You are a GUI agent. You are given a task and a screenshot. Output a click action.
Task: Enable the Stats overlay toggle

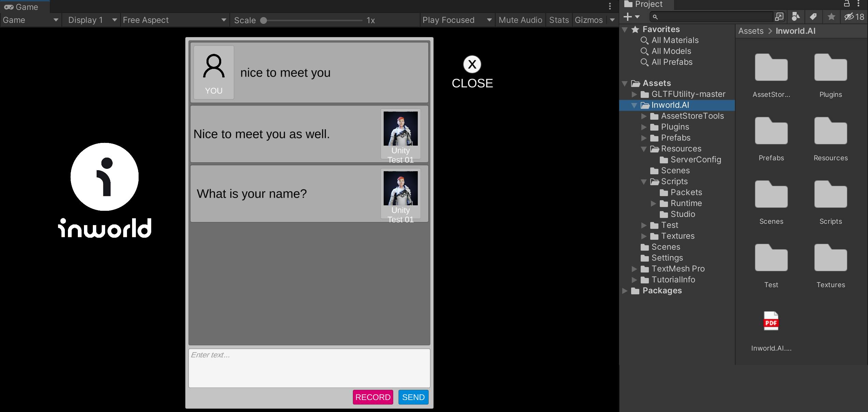pyautogui.click(x=559, y=20)
